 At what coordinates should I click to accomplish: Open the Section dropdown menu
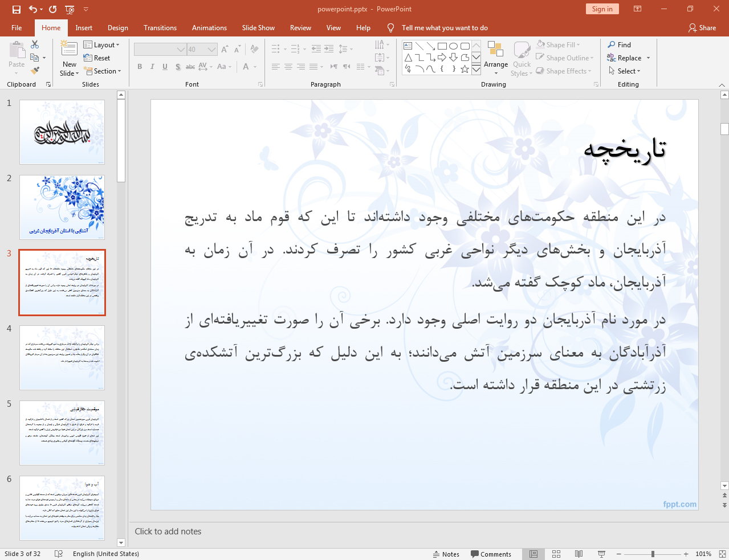coord(103,71)
